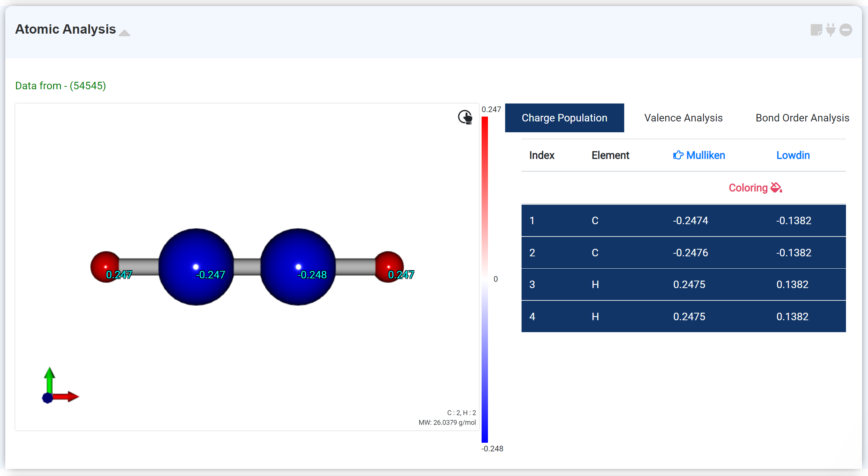
Task: Click the minus circle icon in header
Action: tap(846, 30)
